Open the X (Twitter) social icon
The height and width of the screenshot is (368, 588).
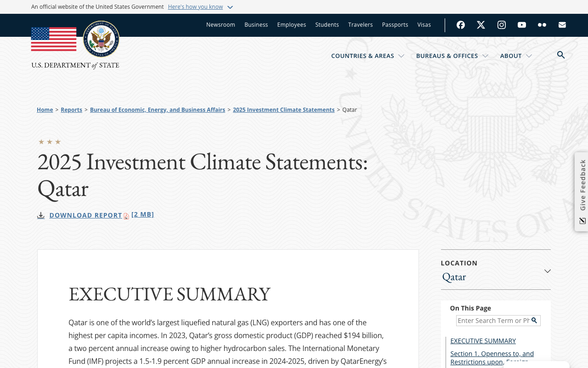[481, 25]
